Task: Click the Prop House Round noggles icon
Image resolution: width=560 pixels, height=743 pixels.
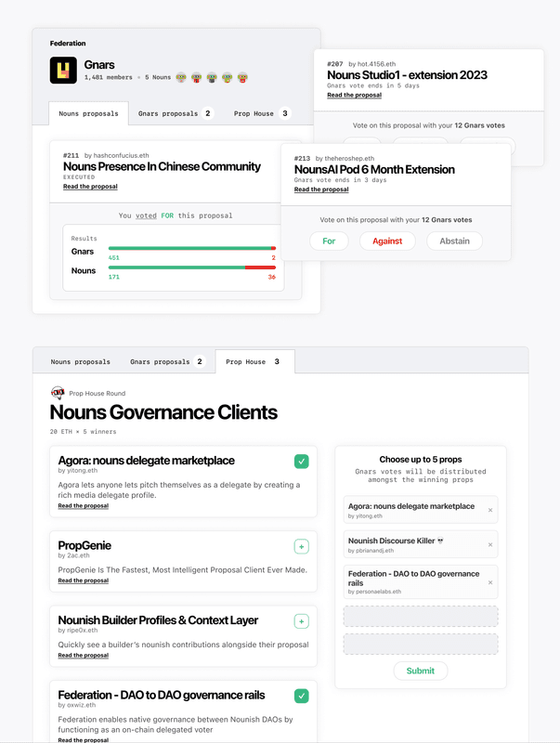Action: 58,393
